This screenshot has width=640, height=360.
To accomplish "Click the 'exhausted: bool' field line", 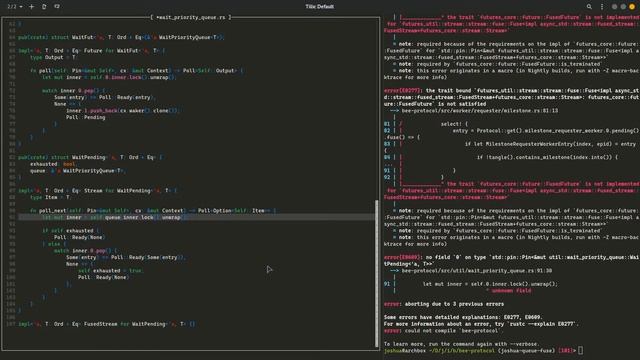I will [x=53, y=164].
